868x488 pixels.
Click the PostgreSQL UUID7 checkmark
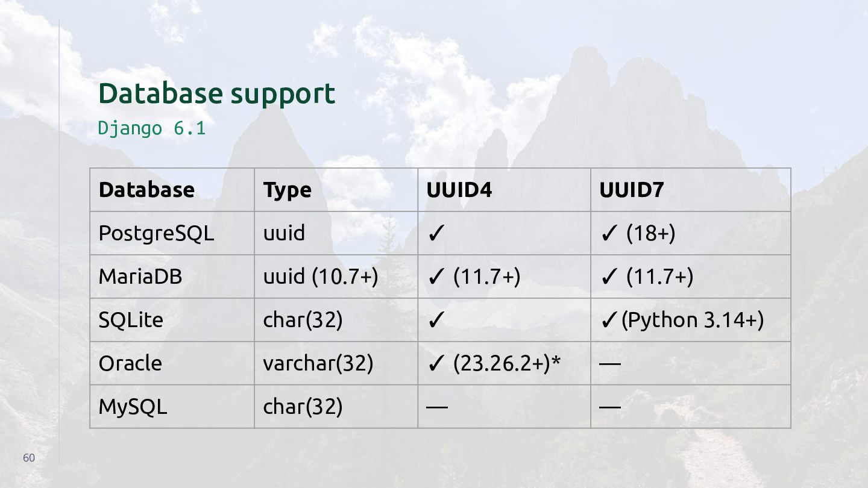(609, 234)
